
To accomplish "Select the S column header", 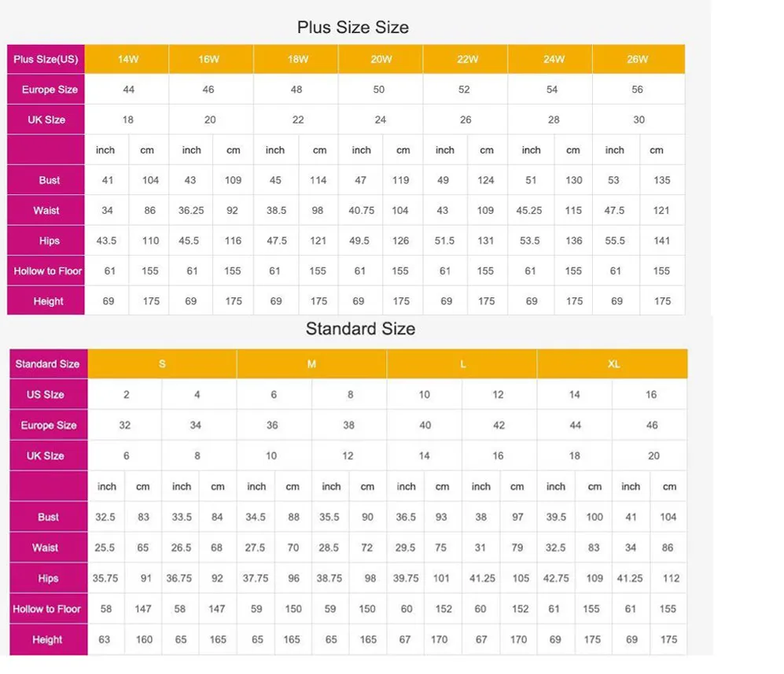I will (162, 364).
